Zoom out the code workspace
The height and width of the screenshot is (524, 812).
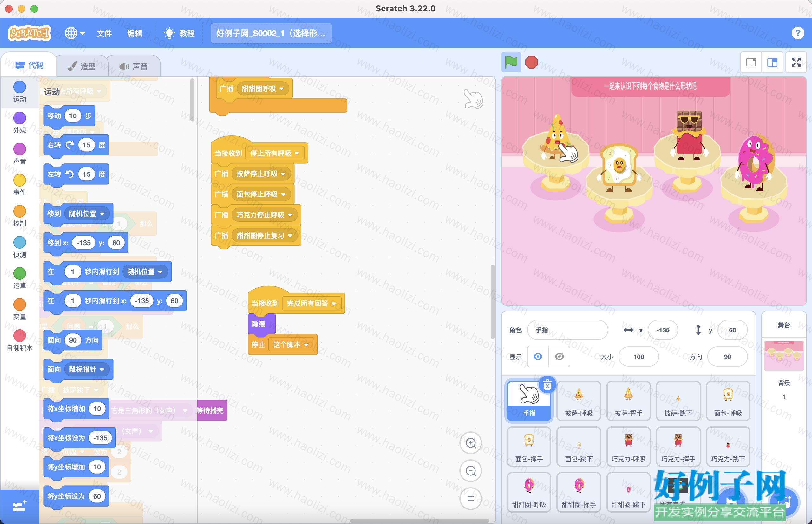click(x=471, y=471)
